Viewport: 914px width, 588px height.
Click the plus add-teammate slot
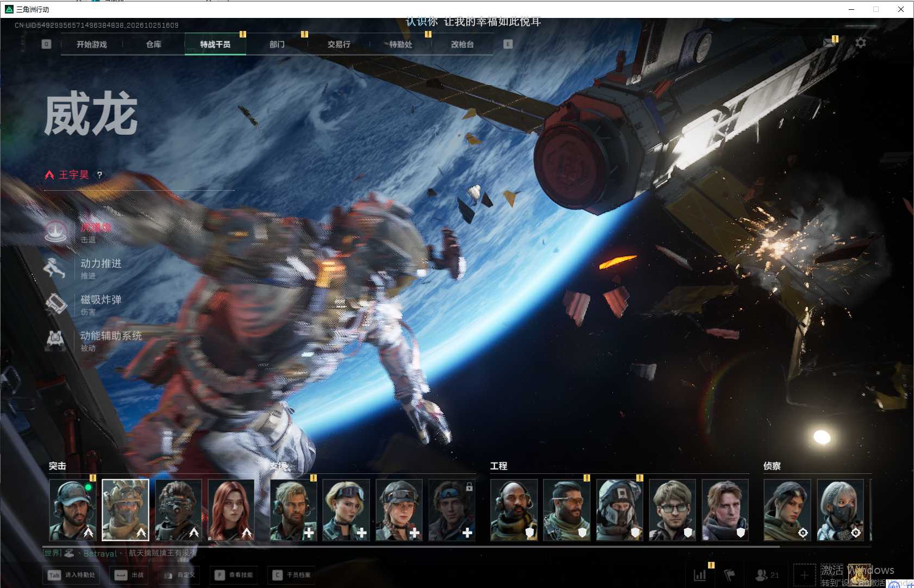click(x=804, y=575)
